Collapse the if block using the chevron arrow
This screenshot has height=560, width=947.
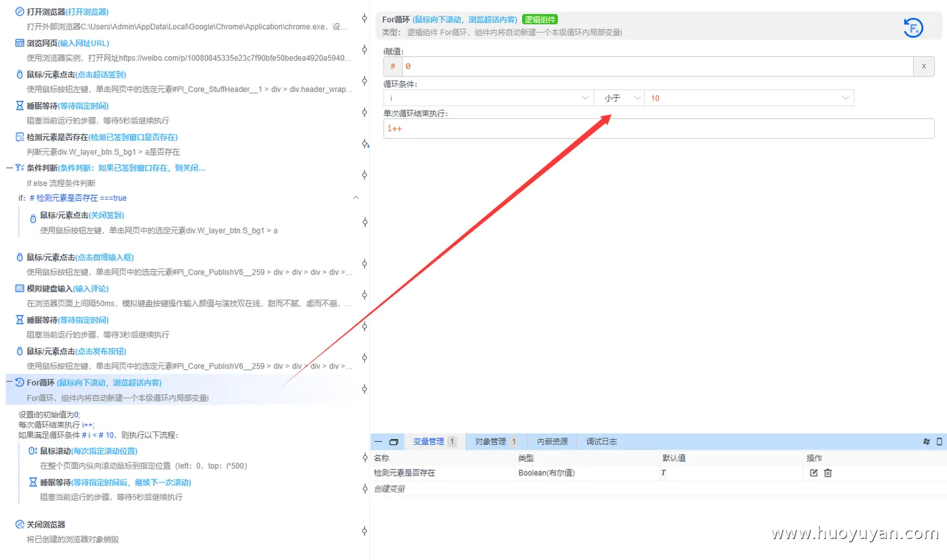click(356, 197)
